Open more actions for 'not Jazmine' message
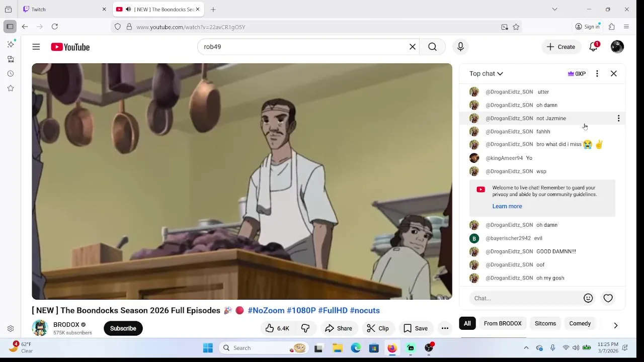Image resolution: width=644 pixels, height=362 pixels. (618, 118)
